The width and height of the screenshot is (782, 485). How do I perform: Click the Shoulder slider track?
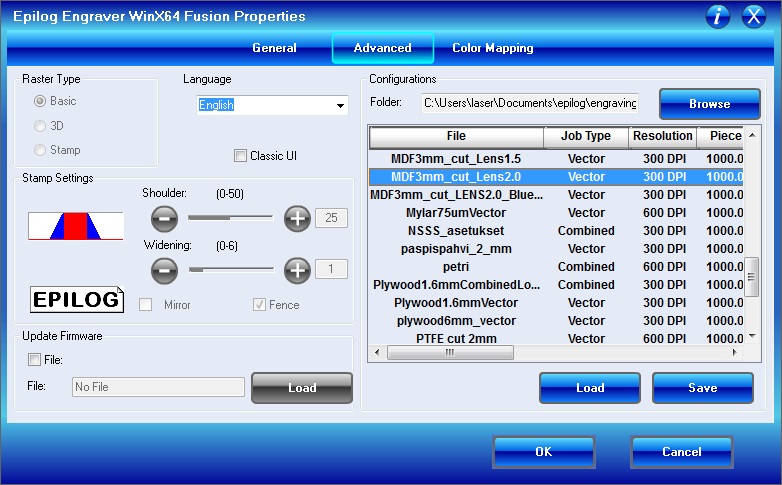231,218
